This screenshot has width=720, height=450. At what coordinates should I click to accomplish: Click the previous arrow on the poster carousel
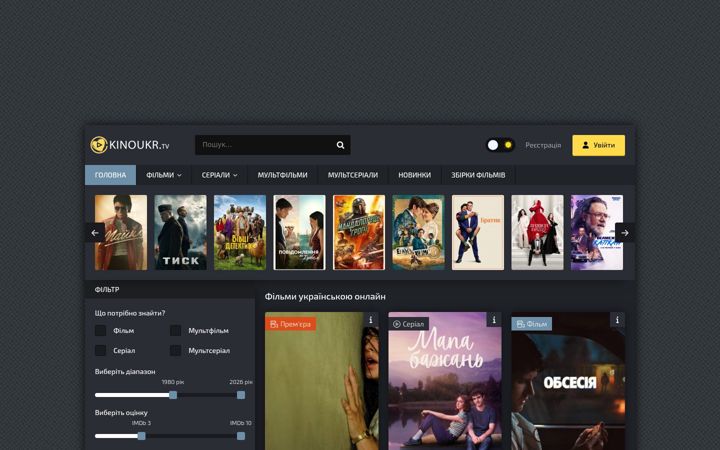95,233
